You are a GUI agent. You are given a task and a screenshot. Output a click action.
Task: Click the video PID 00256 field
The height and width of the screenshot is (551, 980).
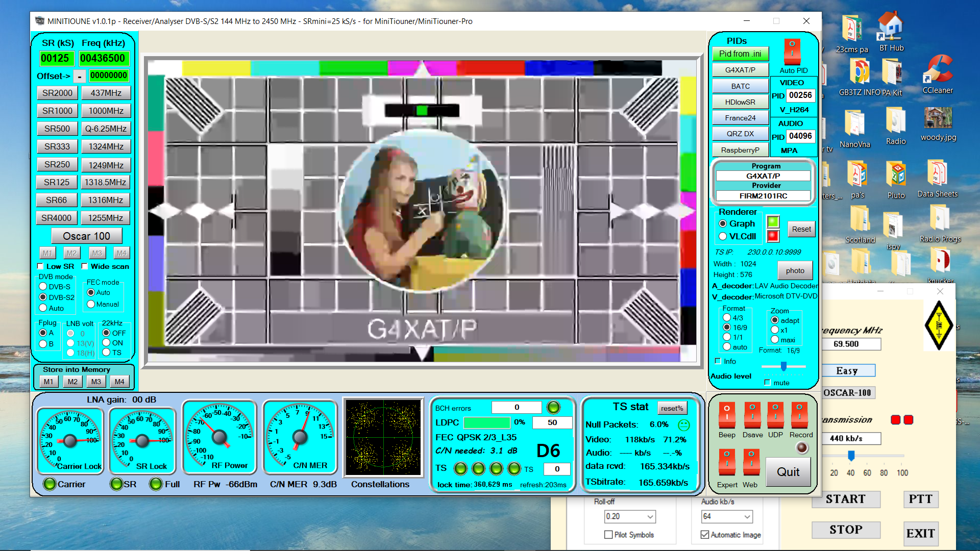800,95
